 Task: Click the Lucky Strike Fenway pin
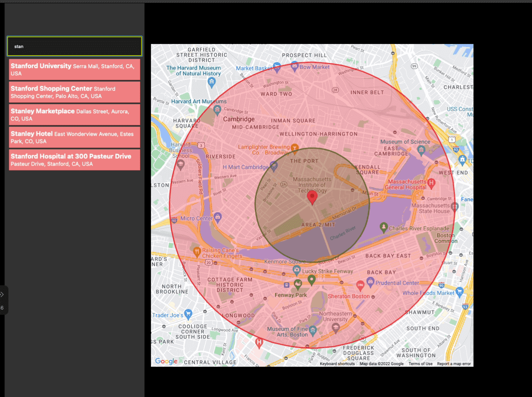(297, 270)
